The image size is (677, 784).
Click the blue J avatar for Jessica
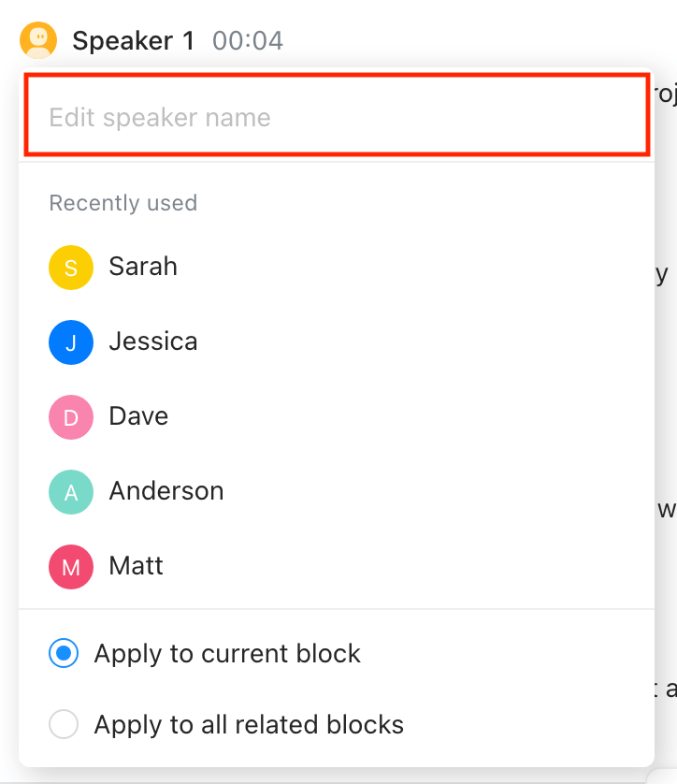(x=71, y=341)
